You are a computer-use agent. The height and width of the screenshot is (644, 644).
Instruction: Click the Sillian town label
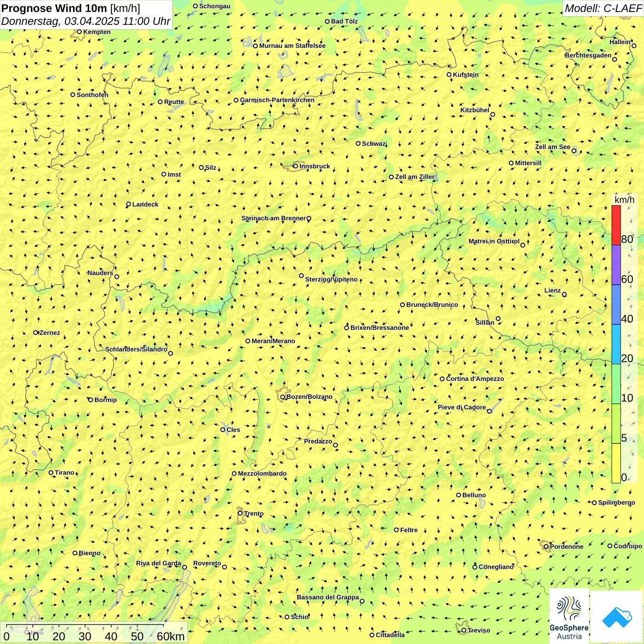pyautogui.click(x=485, y=322)
